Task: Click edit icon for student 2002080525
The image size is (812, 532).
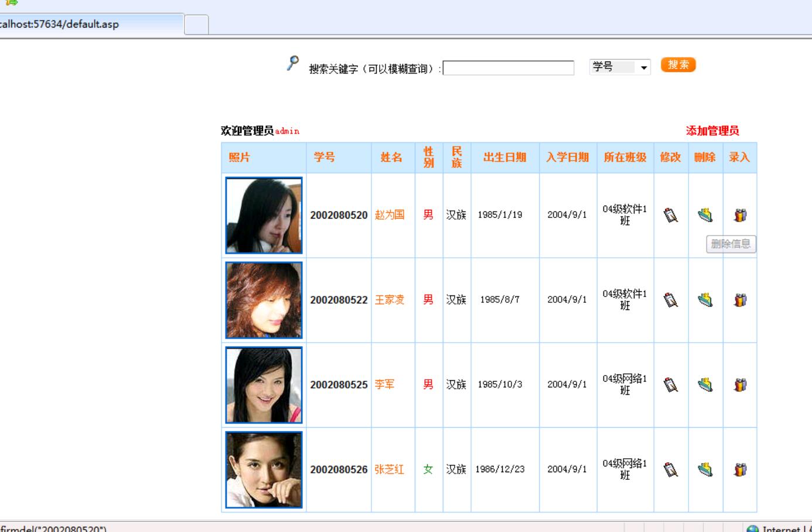Action: click(671, 385)
